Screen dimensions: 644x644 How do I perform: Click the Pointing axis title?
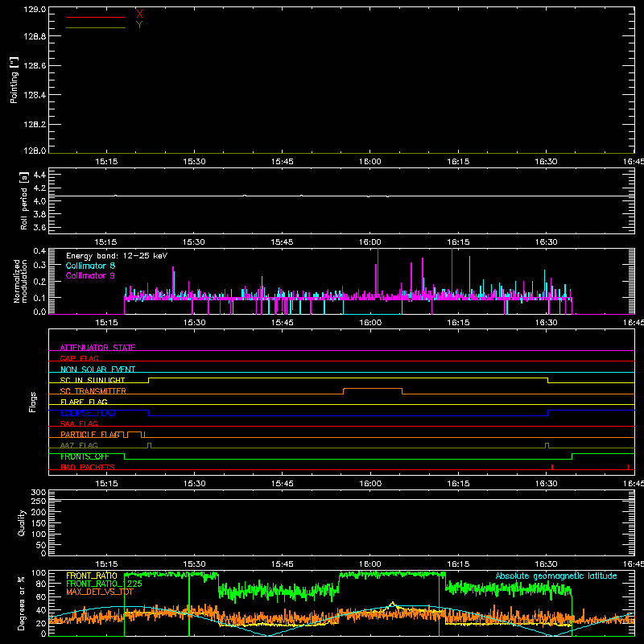(x=14, y=80)
